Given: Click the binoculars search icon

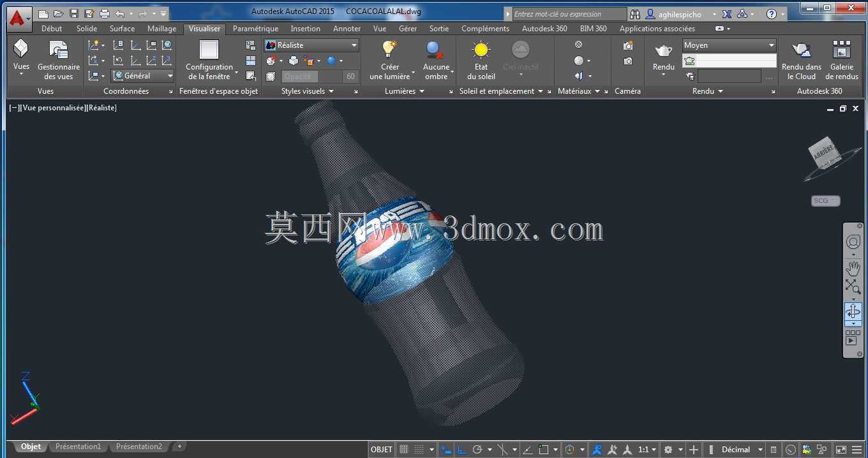Looking at the screenshot, I should coord(634,14).
